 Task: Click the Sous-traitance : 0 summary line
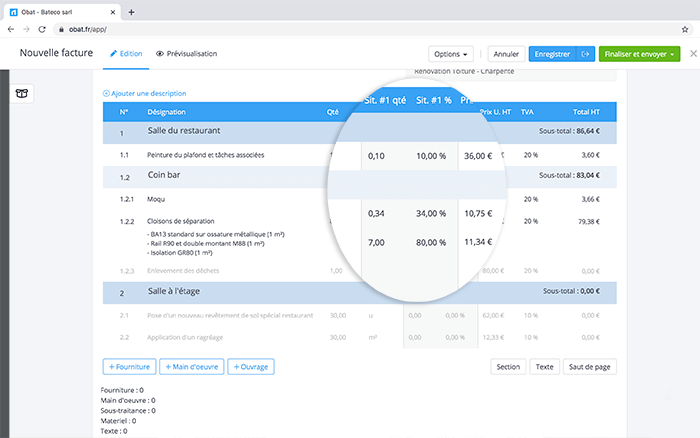coord(128,410)
